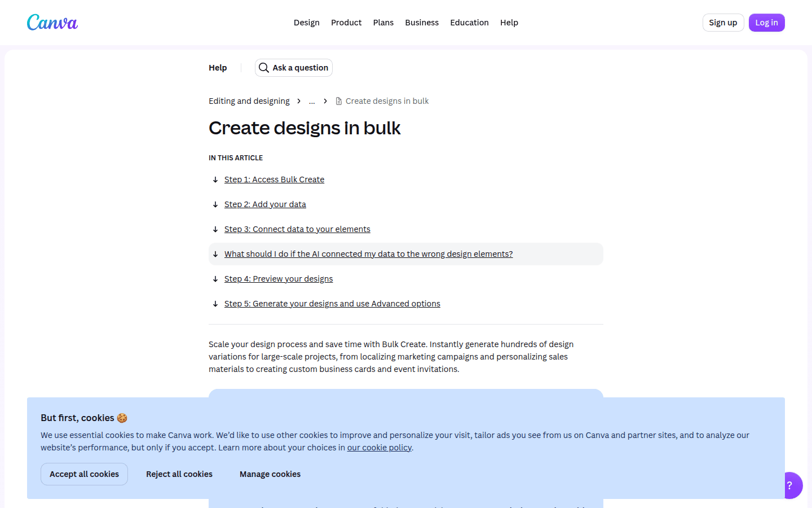Screen dimensions: 812x508
Task: Jump to AI connected wrong design elements section
Action: [369, 254]
